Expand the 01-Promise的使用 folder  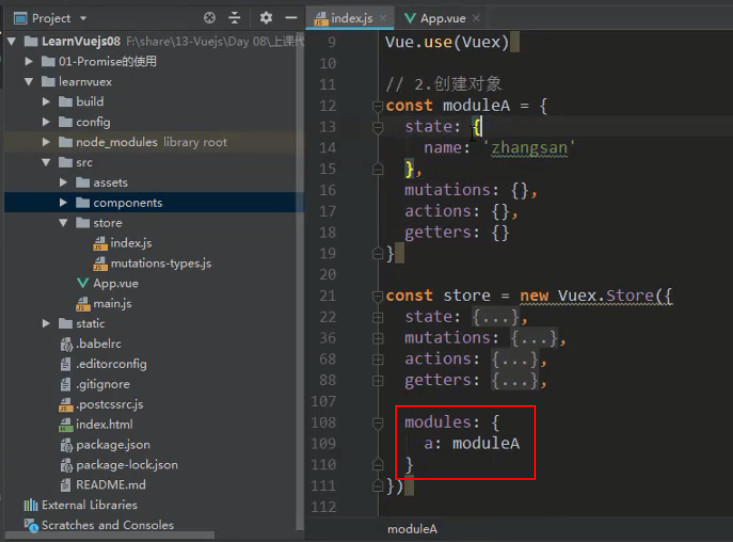click(29, 61)
